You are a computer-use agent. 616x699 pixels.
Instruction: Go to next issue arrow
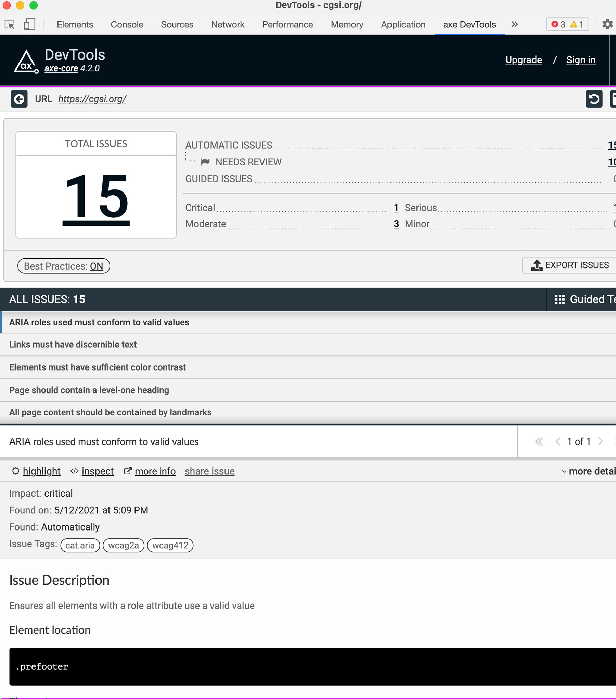[600, 441]
